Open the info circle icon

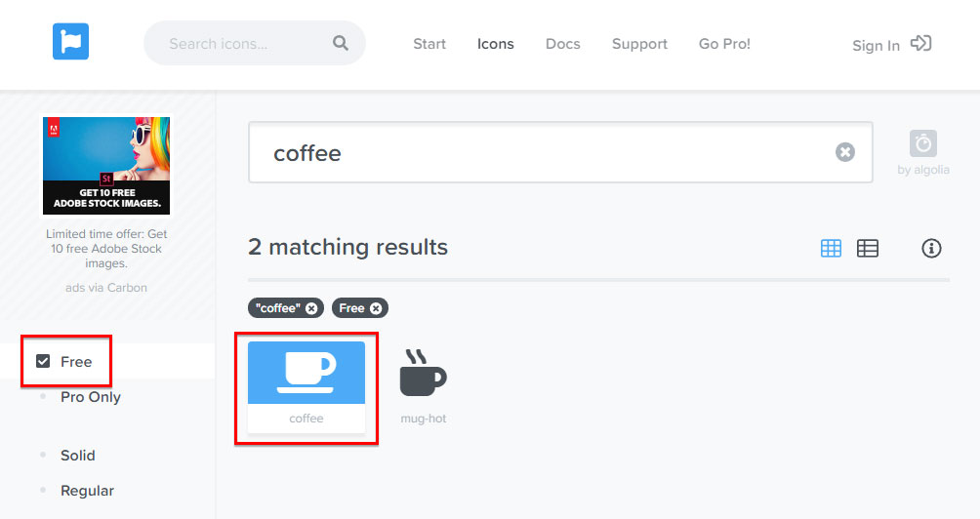click(x=931, y=248)
